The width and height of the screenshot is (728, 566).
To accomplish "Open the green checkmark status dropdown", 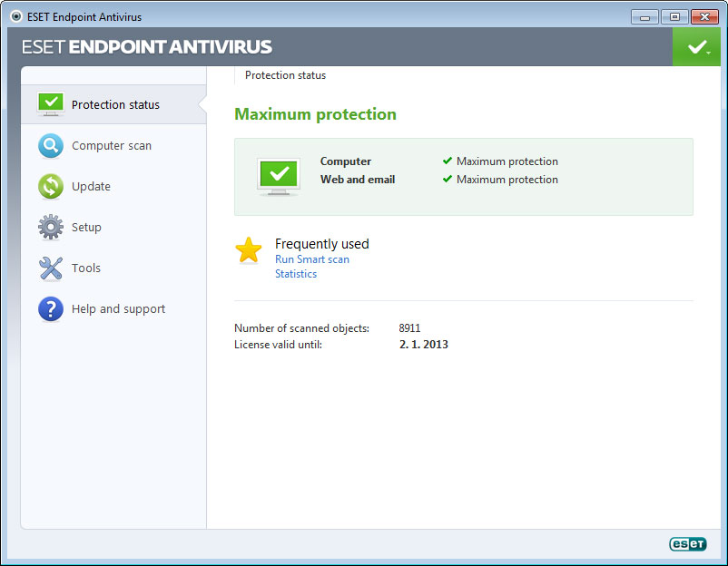I will [696, 46].
